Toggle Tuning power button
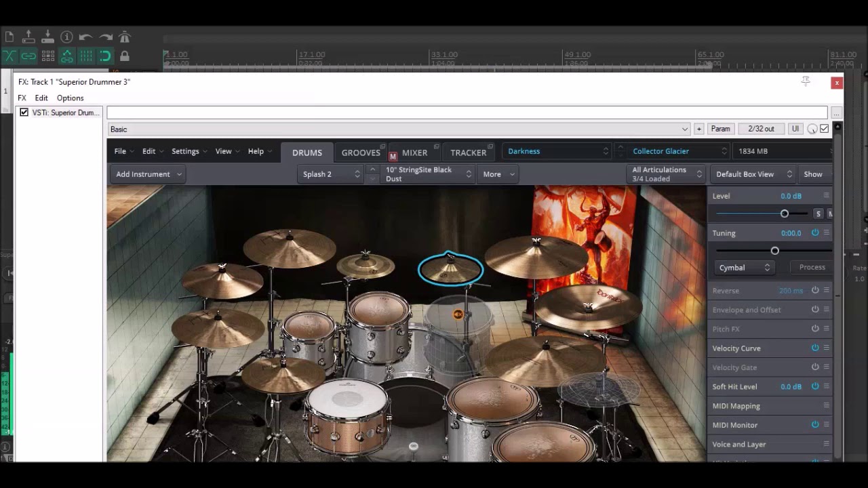Image resolution: width=868 pixels, height=488 pixels. 815,232
